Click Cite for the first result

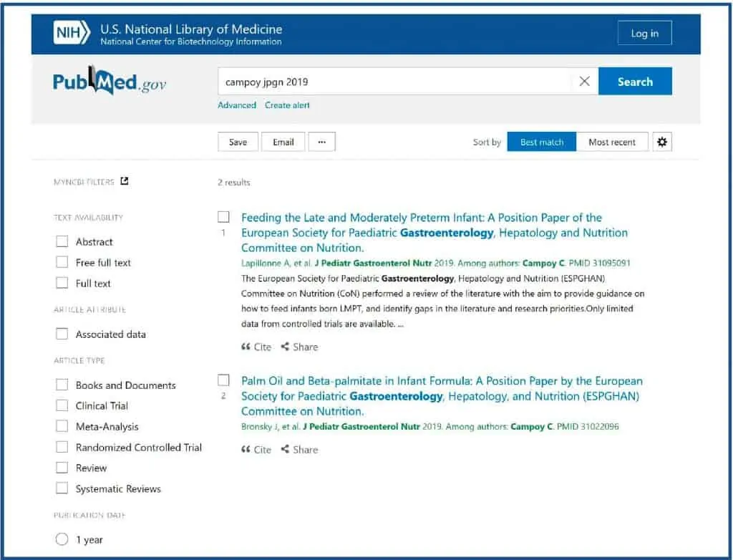[256, 347]
